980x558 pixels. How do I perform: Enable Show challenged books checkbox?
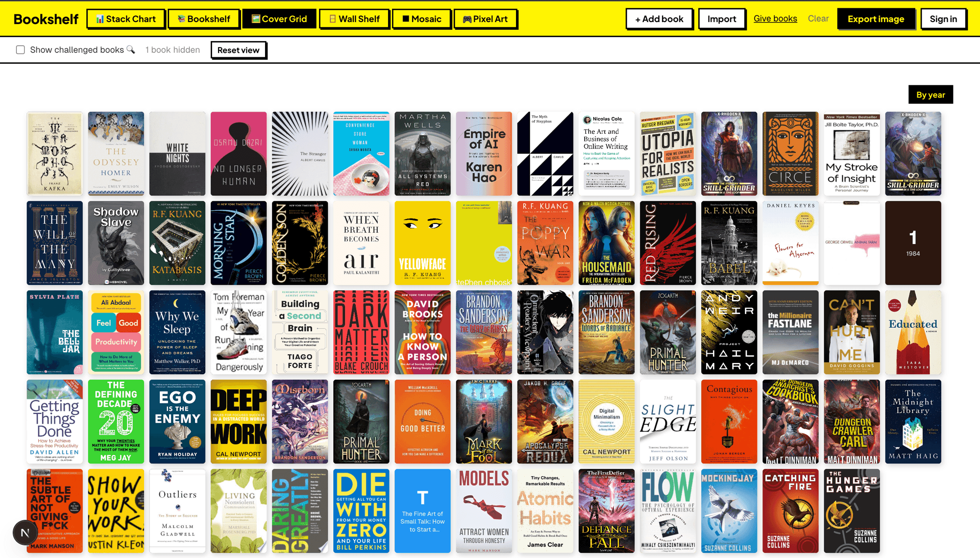tap(21, 50)
